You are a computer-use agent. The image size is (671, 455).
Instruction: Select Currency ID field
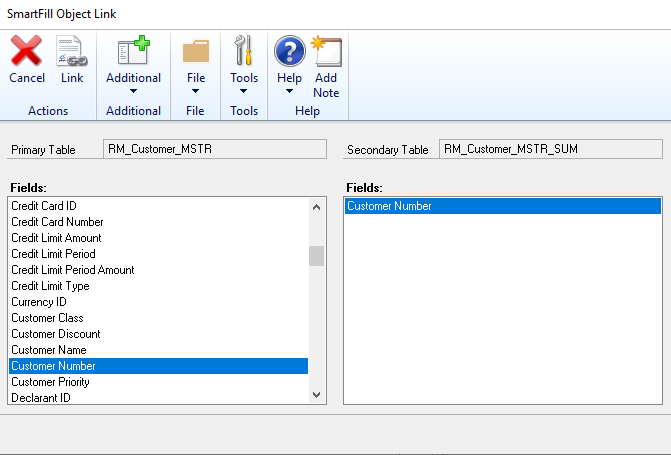(158, 302)
